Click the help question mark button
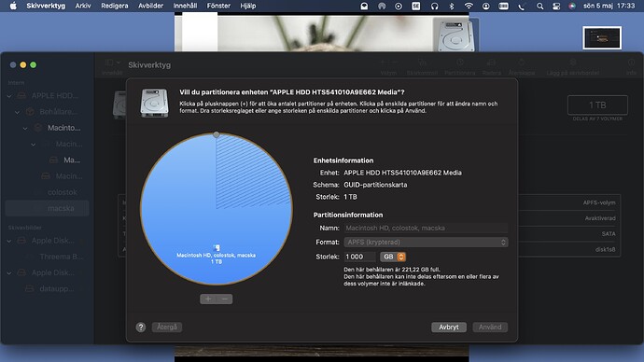Screen dimensions: 644x362 click(141, 327)
